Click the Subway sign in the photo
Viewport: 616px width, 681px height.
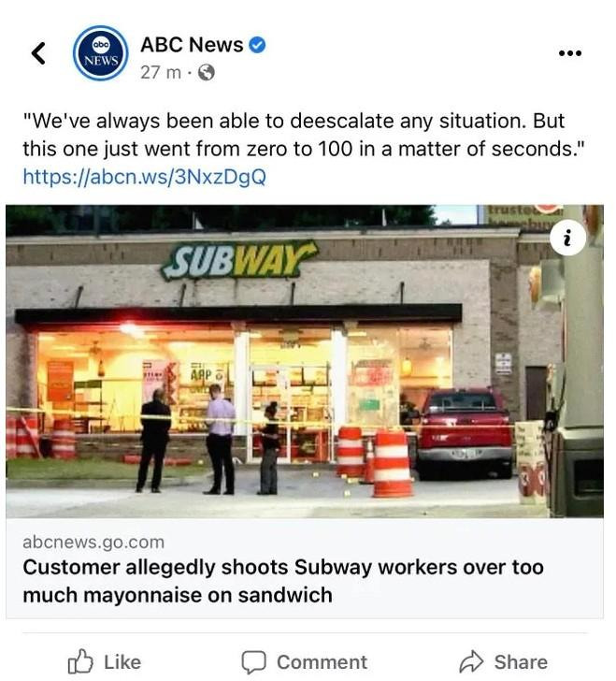click(x=239, y=260)
